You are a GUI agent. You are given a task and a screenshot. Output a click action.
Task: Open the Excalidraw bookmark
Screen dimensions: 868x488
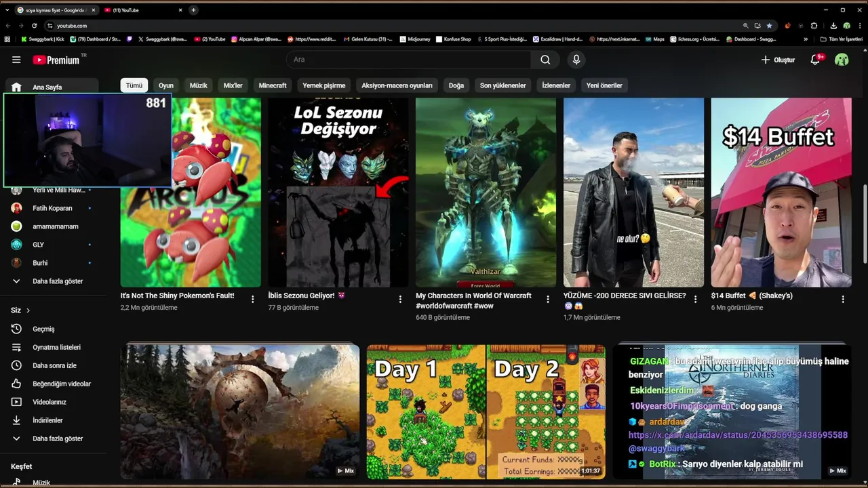557,39
